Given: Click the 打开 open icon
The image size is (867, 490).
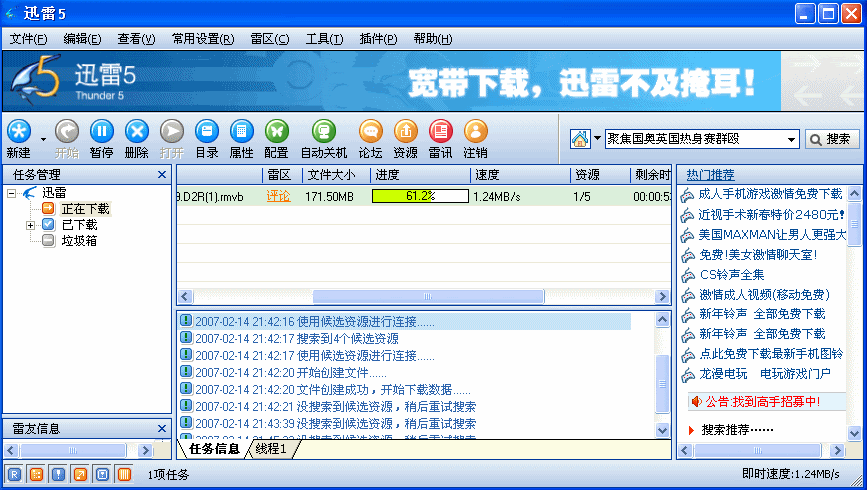Looking at the screenshot, I should (171, 132).
